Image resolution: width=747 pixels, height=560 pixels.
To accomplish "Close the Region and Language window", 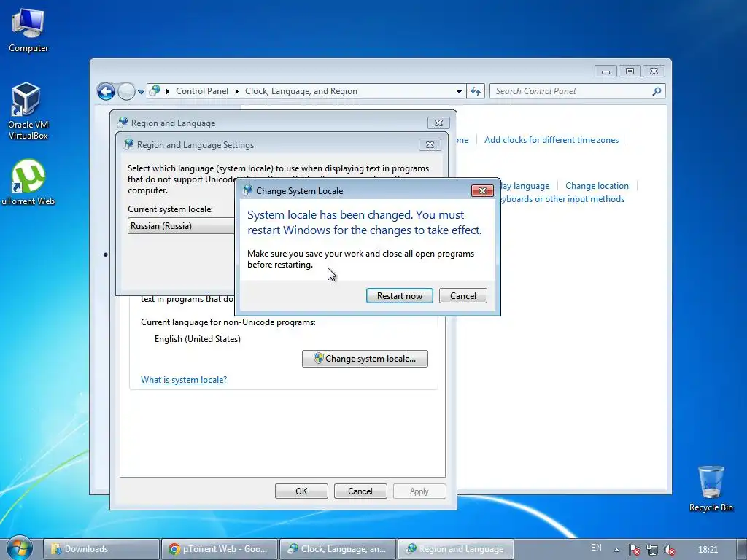I will 438,122.
